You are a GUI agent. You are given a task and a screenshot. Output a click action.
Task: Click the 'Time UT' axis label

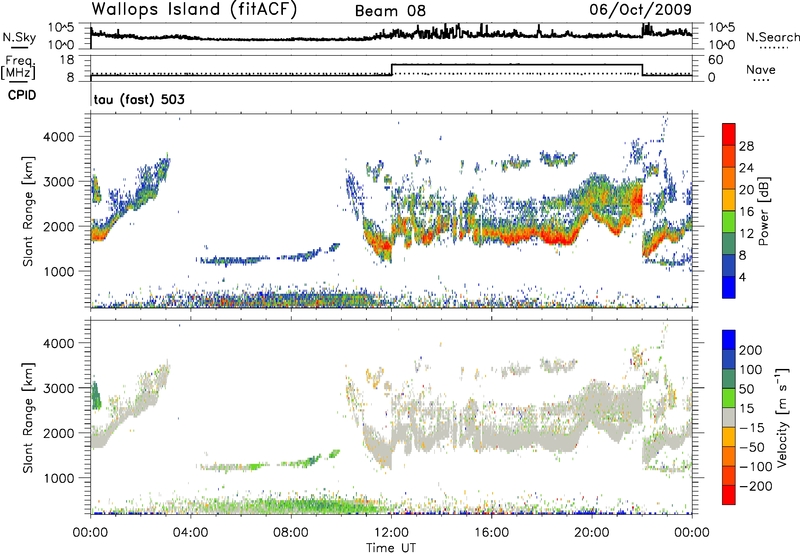[x=391, y=548]
